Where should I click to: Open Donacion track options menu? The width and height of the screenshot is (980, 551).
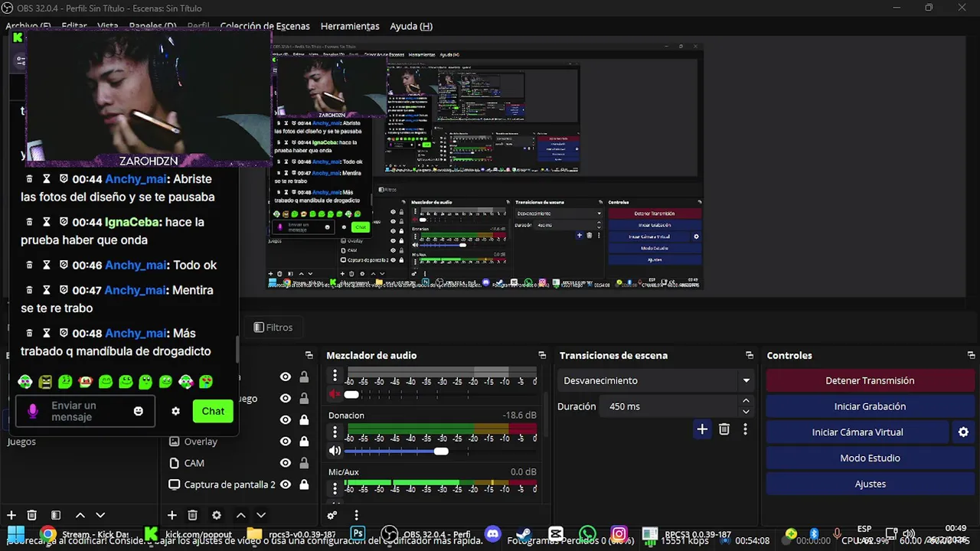tap(335, 432)
